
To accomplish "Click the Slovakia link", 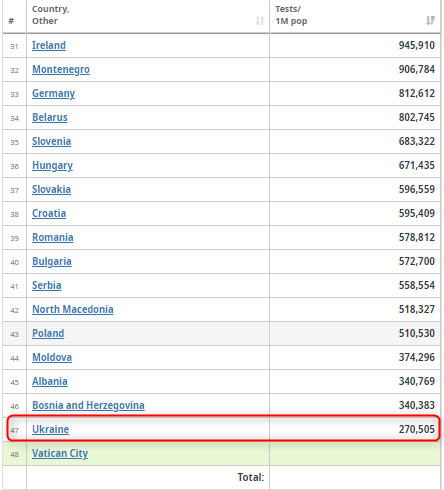I will (51, 189).
